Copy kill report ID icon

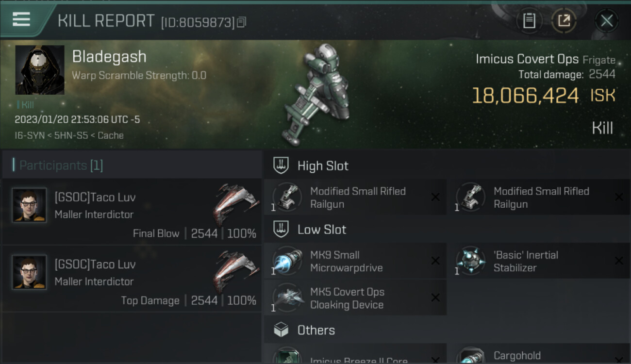[x=242, y=22]
